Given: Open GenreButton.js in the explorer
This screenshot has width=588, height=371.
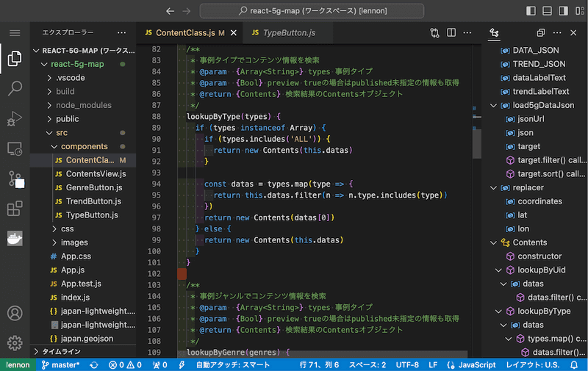Looking at the screenshot, I should (x=94, y=187).
